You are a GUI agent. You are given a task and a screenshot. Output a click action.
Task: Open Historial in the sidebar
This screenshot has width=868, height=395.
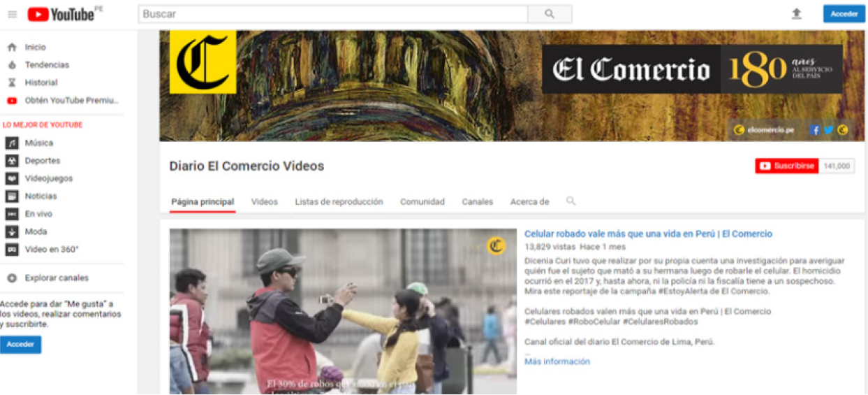[x=41, y=82]
